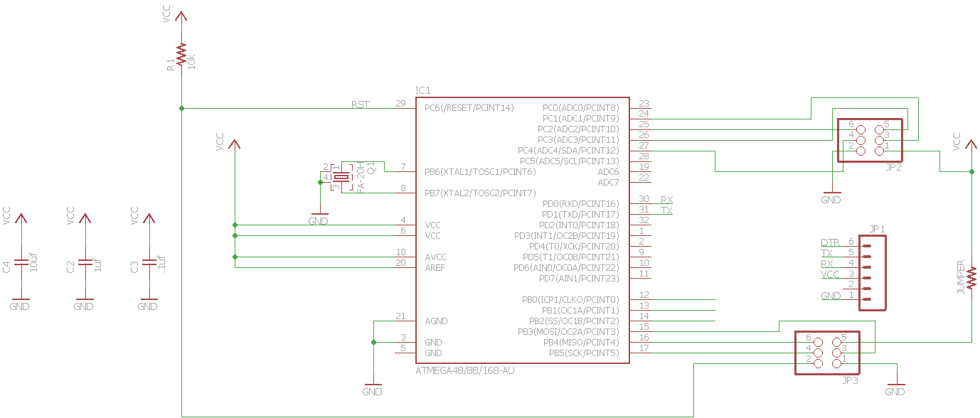Click the GND symbol beneath header JP2

coord(831,196)
